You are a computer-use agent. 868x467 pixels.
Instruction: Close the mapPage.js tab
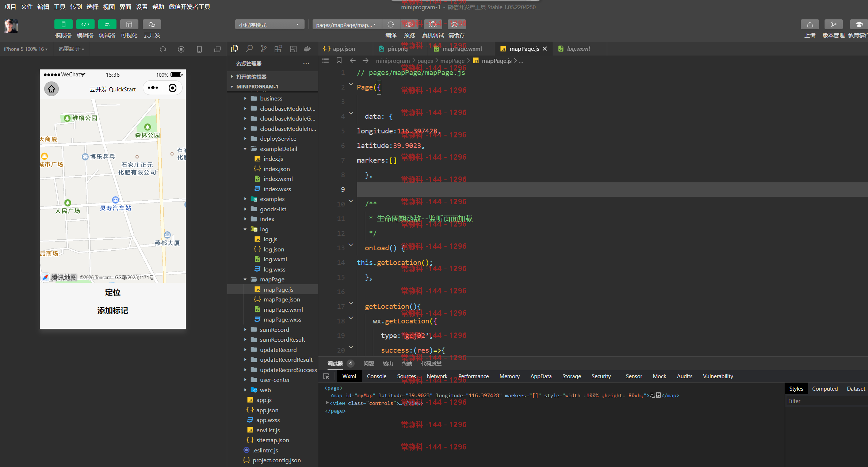pos(545,49)
